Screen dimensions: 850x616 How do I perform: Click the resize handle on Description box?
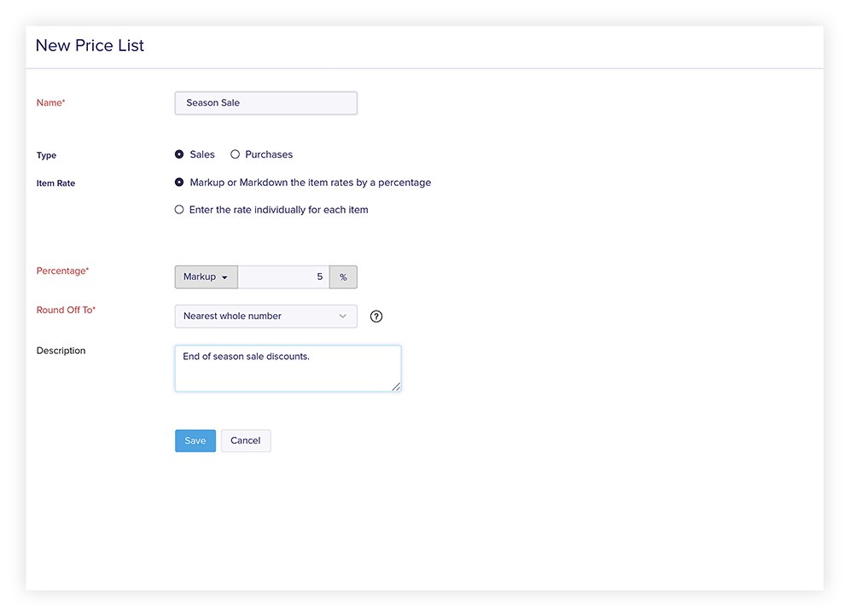pos(396,388)
